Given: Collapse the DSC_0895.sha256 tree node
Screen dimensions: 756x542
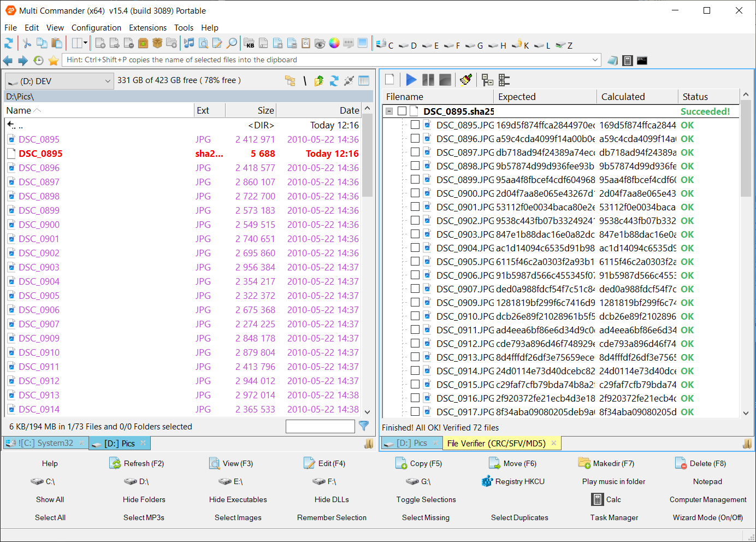Looking at the screenshot, I should point(389,111).
